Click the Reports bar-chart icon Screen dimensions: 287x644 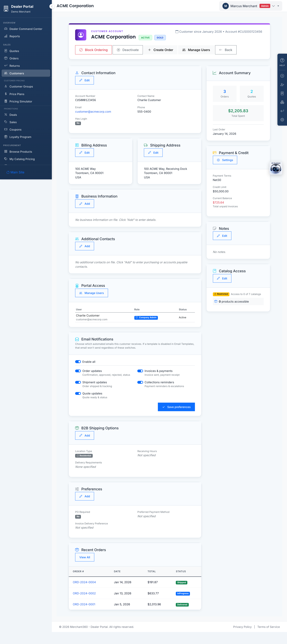click(6, 36)
